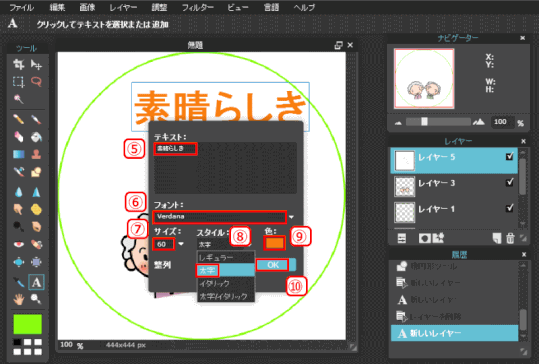
Task: Select the Brush tool
Action: pyautogui.click(x=36, y=119)
